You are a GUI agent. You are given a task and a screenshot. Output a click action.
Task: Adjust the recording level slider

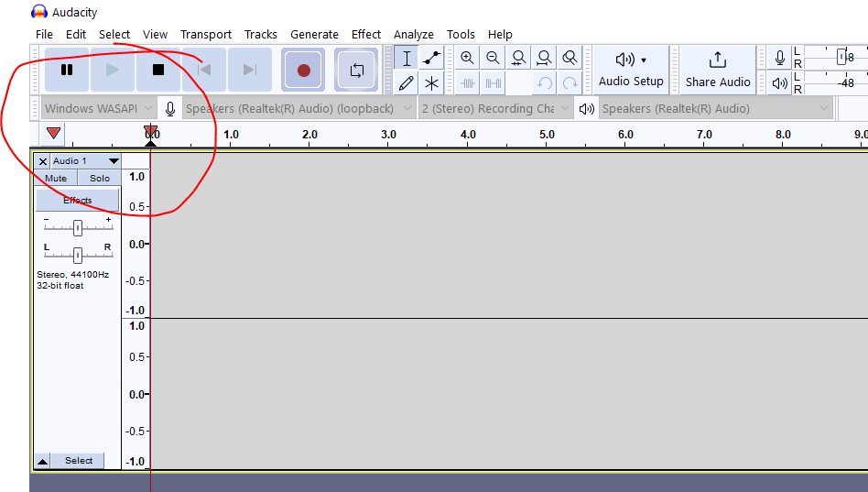click(841, 57)
